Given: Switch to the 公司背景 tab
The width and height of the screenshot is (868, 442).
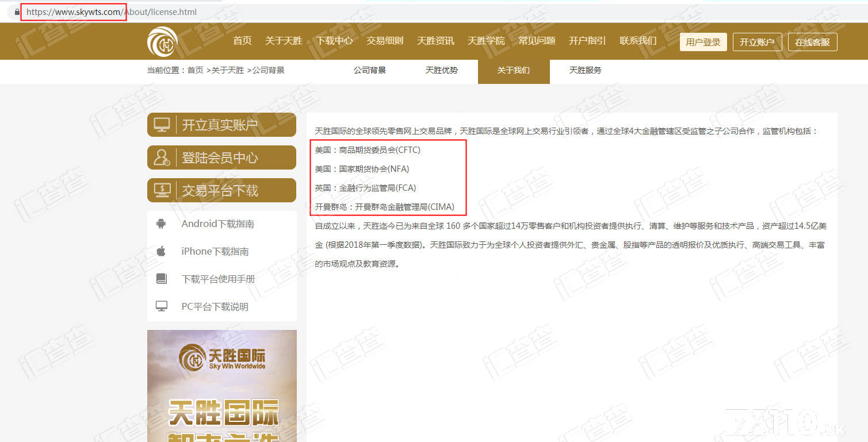Looking at the screenshot, I should click(370, 71).
